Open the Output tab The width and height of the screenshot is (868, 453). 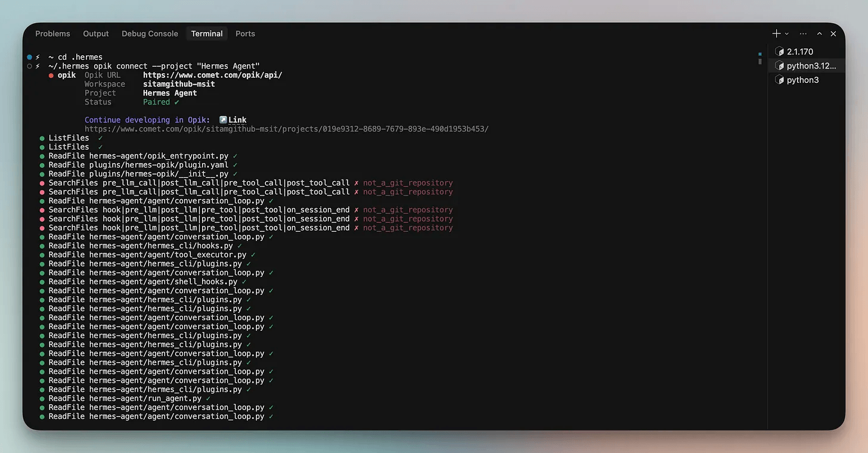point(96,33)
